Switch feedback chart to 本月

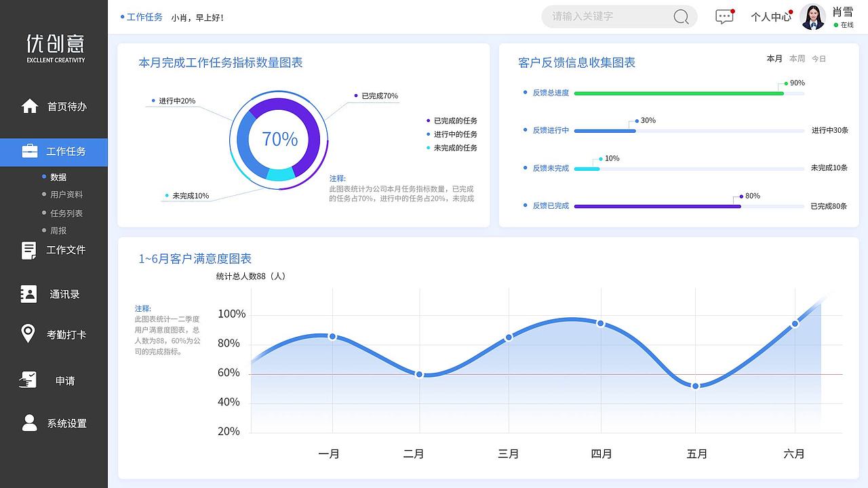click(x=774, y=59)
